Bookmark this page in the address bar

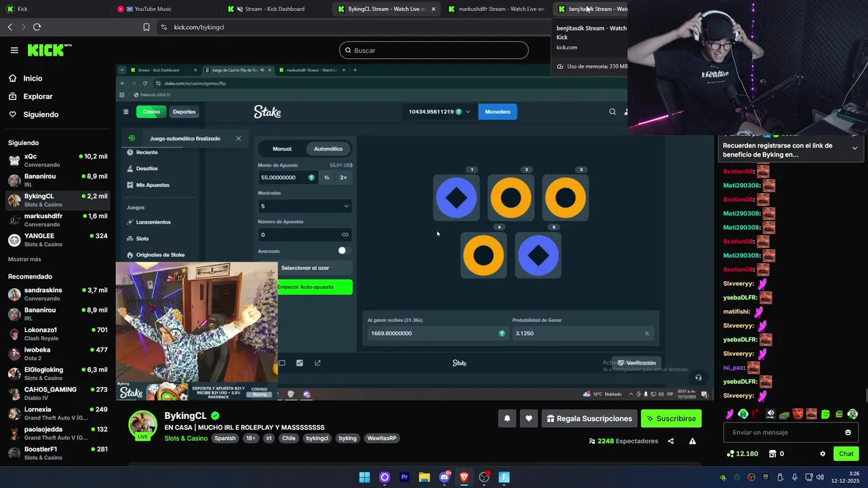(146, 27)
